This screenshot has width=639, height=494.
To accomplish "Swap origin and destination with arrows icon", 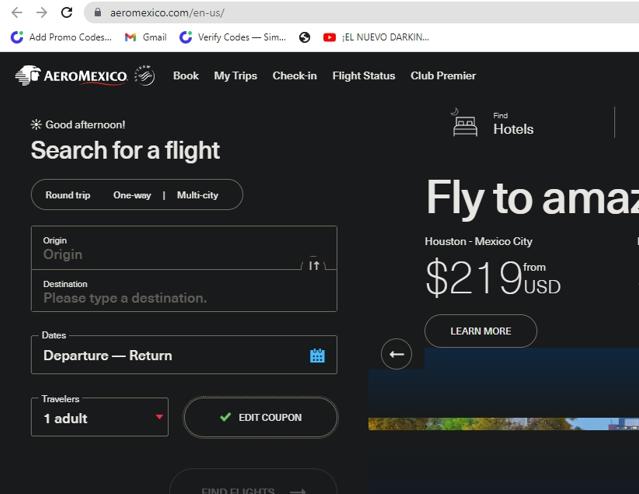I will click(314, 265).
